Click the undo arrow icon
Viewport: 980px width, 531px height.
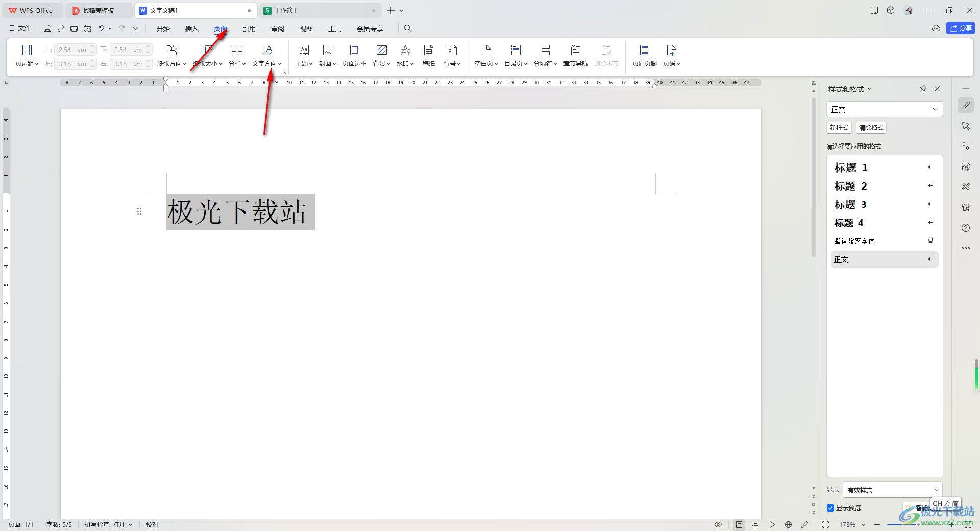click(x=101, y=29)
